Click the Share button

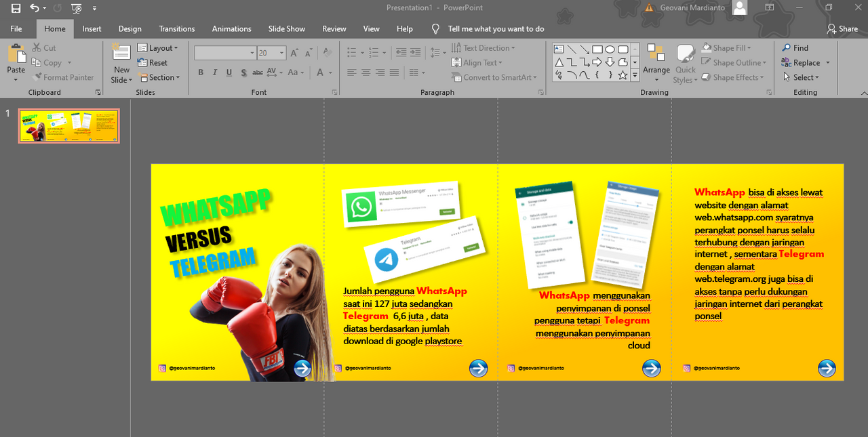[x=842, y=29]
